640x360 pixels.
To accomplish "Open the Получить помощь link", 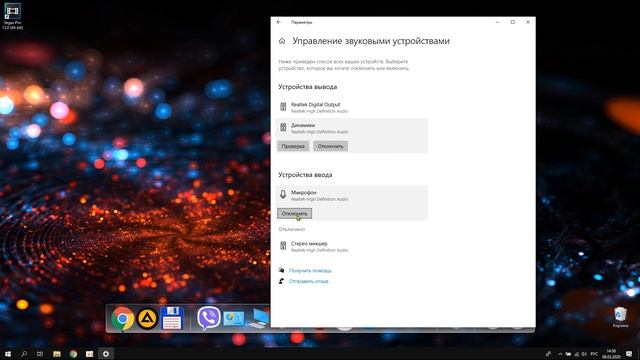I will [x=310, y=271].
